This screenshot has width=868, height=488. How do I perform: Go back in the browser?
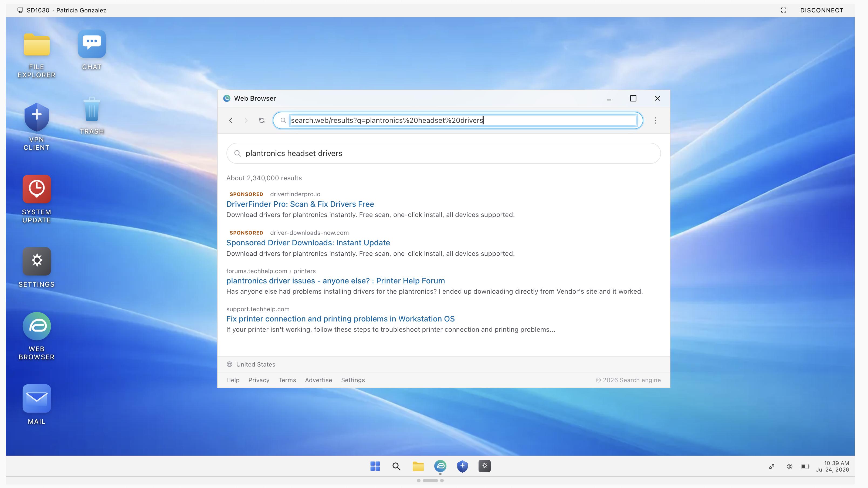pyautogui.click(x=230, y=120)
